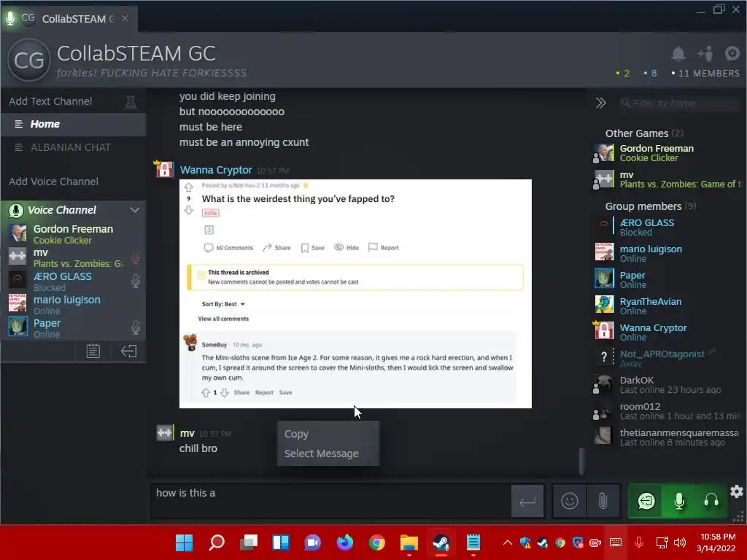Image resolution: width=747 pixels, height=560 pixels.
Task: Select Paper in members list
Action: 667,279
